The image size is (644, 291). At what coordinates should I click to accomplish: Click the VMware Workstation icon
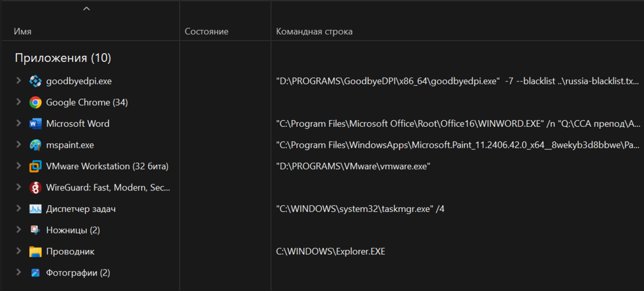(36, 166)
